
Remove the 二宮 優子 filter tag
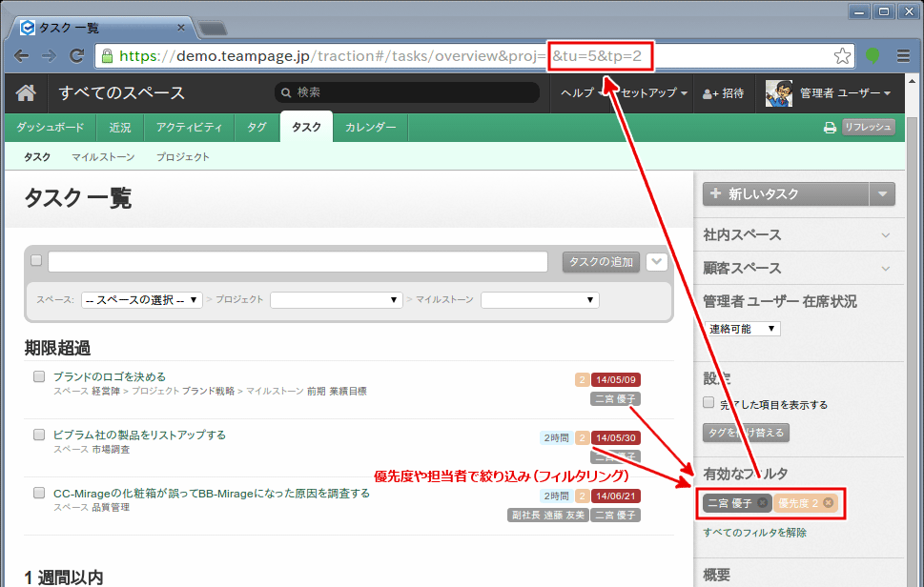point(762,502)
